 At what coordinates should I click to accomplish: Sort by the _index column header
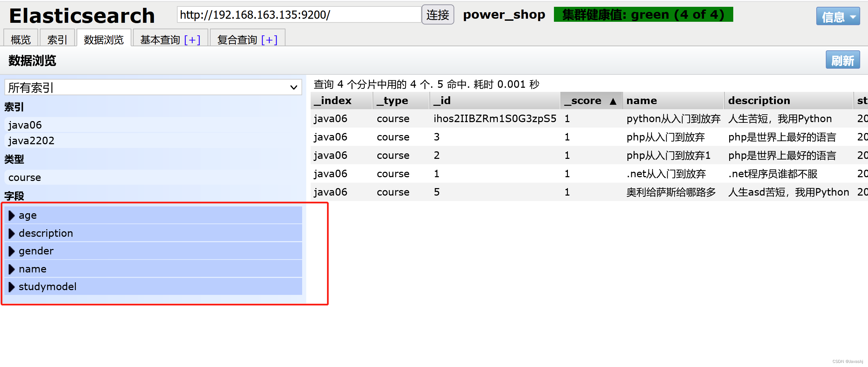coord(341,101)
